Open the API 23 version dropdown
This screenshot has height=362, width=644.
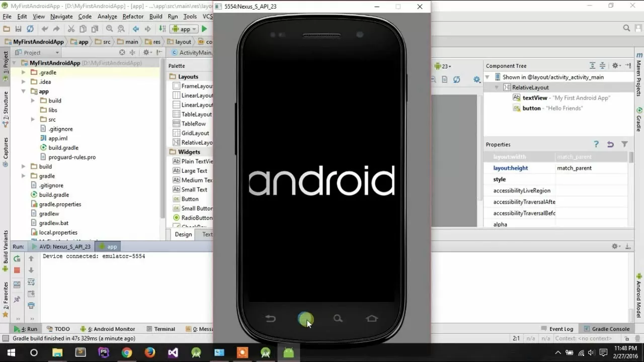pos(443,66)
